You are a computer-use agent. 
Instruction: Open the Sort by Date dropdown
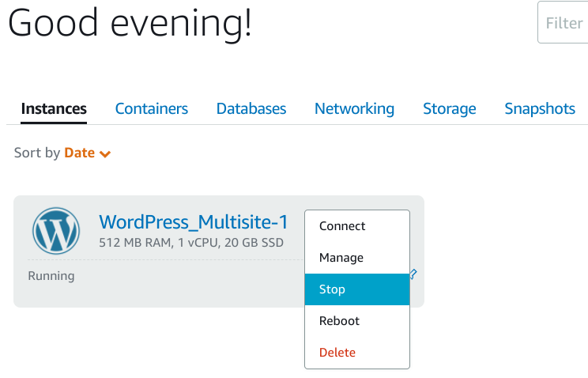click(62, 153)
